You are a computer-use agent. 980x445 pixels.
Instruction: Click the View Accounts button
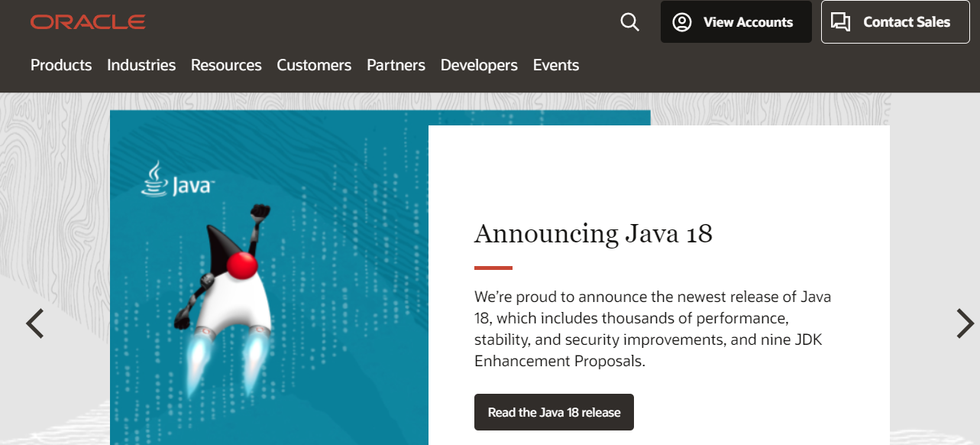736,22
